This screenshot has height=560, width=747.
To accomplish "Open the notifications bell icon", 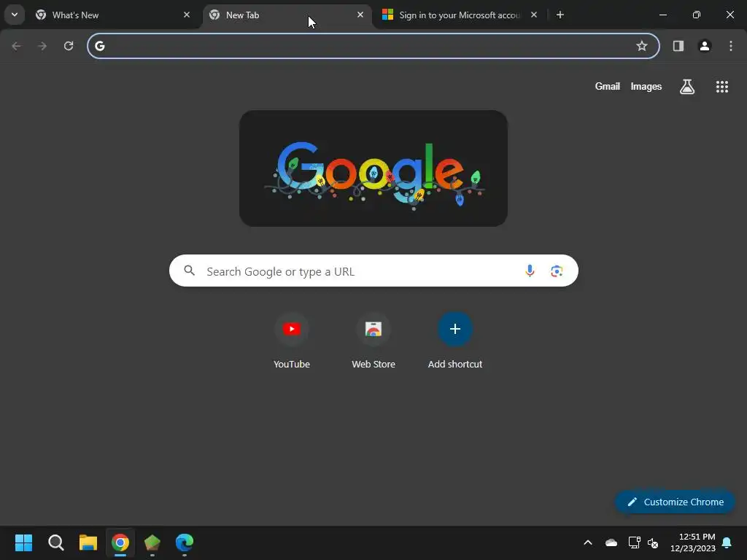I will (727, 542).
